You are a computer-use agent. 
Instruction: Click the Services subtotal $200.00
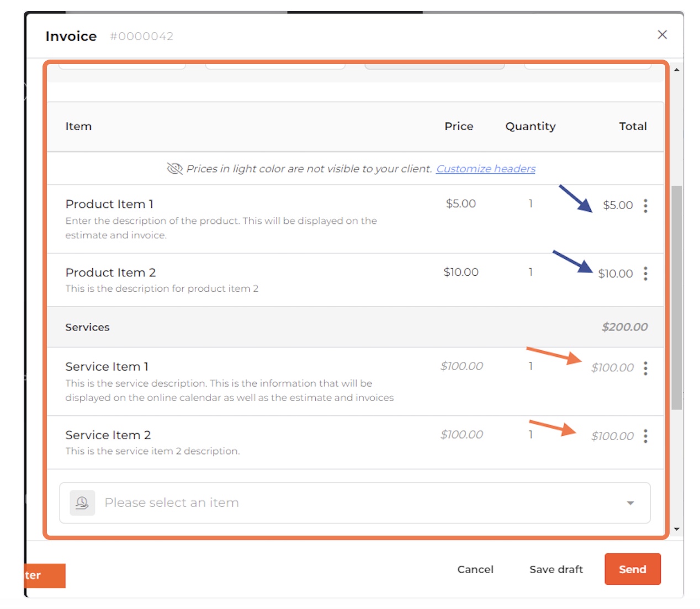(x=624, y=327)
